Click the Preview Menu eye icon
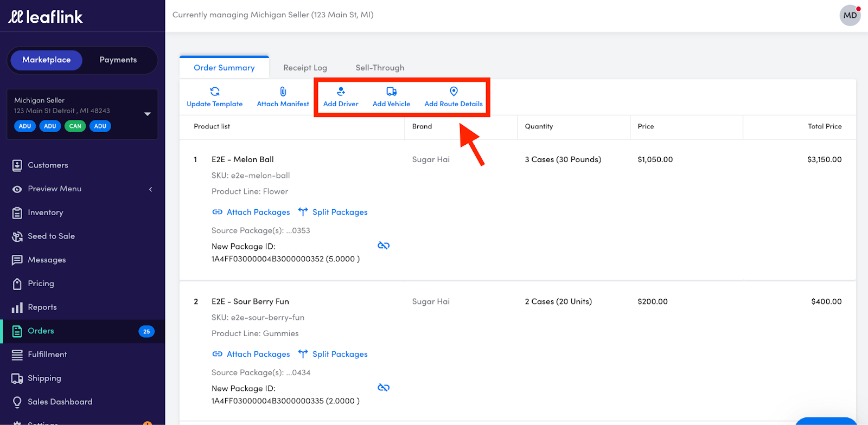The image size is (868, 425). click(17, 189)
